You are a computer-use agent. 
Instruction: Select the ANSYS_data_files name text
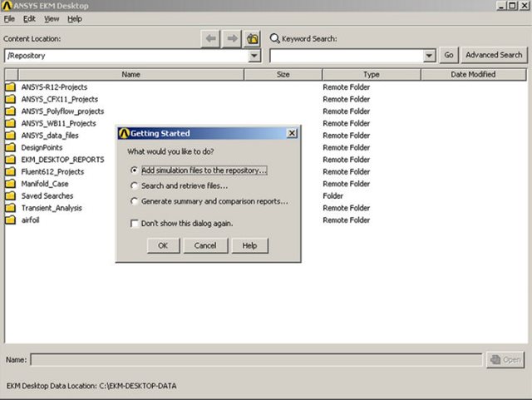click(x=50, y=136)
